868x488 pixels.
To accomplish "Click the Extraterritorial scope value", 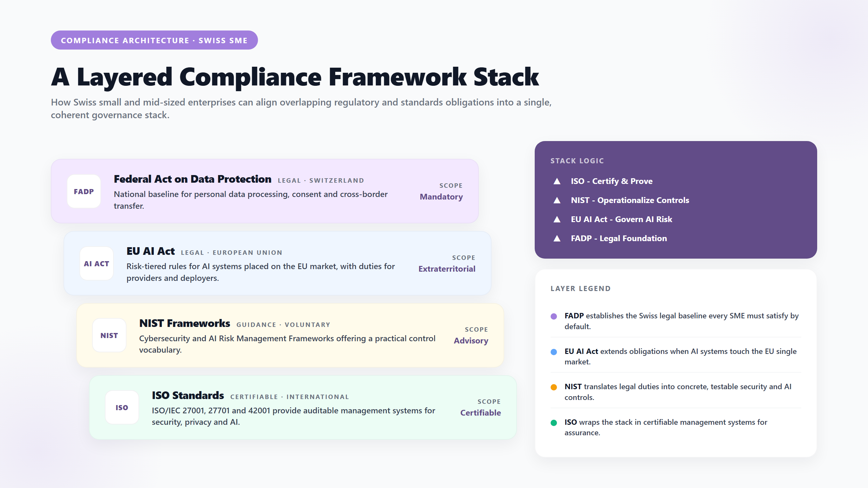I will [x=447, y=269].
